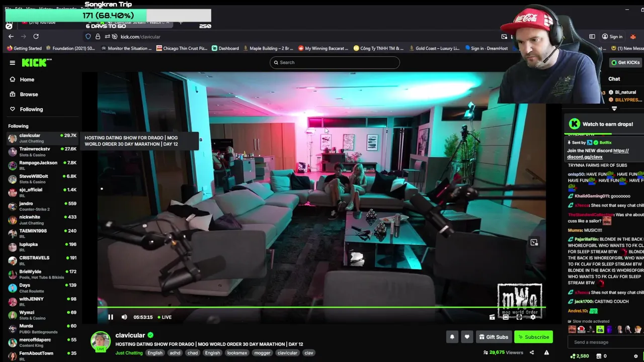The width and height of the screenshot is (644, 362).
Task: Click the adhd tag
Action: click(175, 353)
